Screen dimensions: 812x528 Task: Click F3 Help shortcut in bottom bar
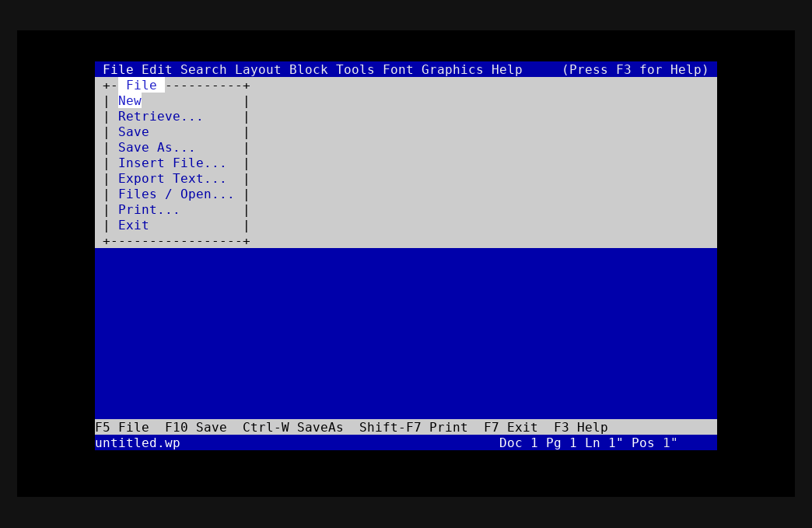point(581,427)
